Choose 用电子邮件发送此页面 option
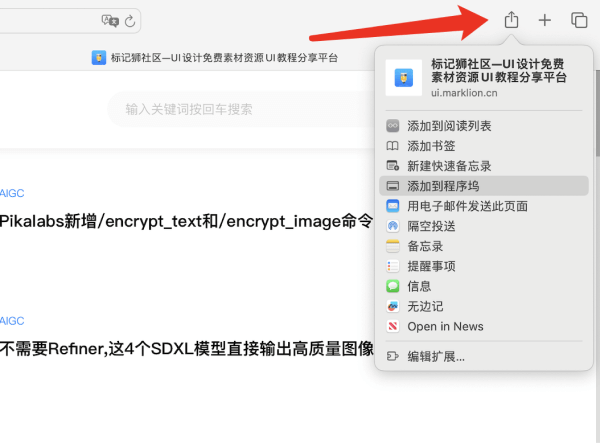Viewport: 600px width, 443px height. (x=484, y=206)
